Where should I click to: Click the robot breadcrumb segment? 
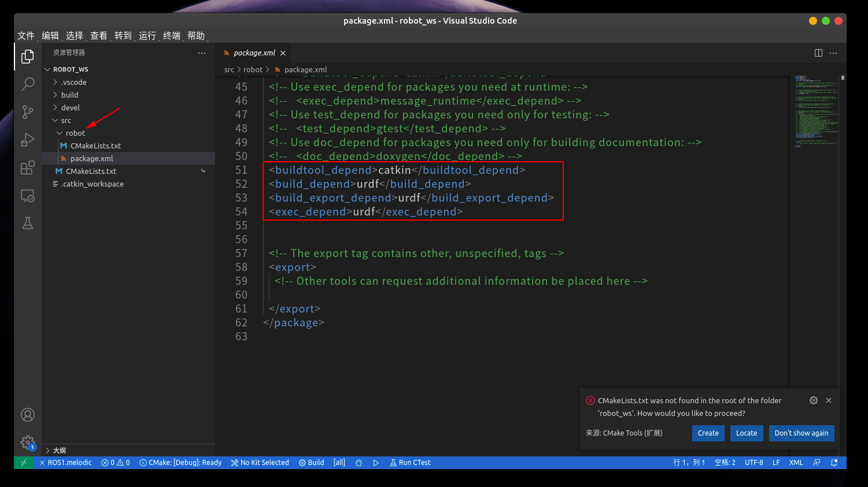point(253,69)
